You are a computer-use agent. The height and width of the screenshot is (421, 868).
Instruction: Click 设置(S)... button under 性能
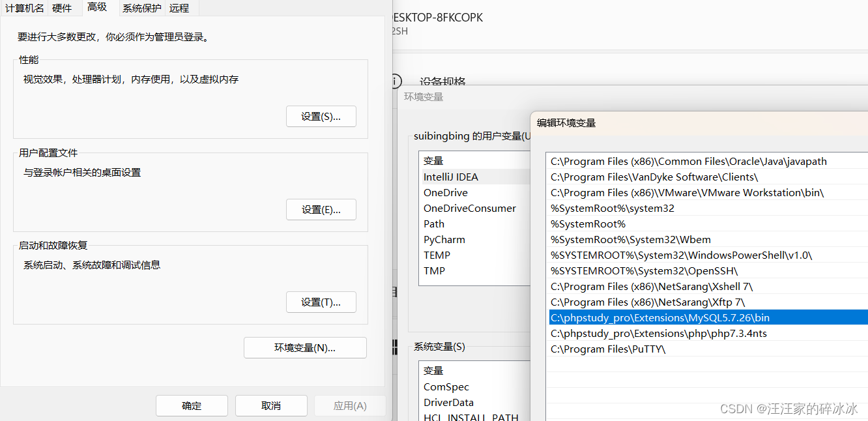321,116
